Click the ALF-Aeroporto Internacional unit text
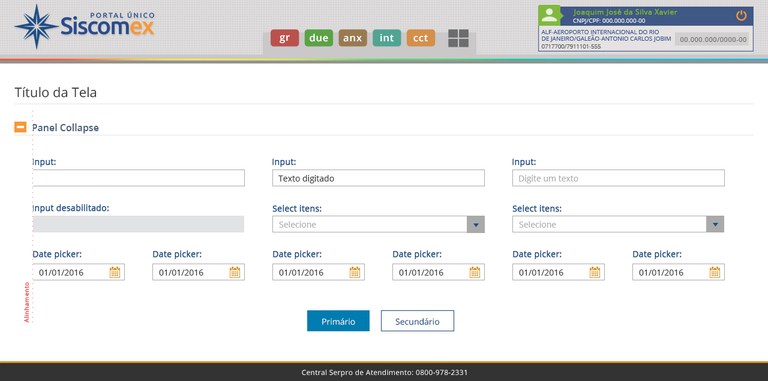Viewport: 768px width, 381px height. (x=606, y=39)
